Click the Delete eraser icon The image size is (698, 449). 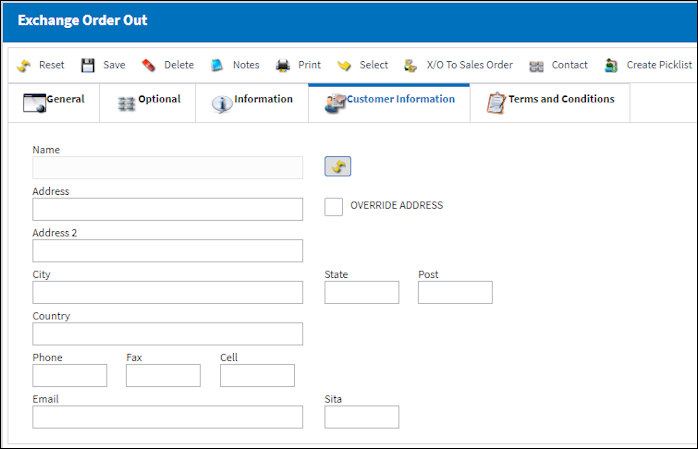pyautogui.click(x=148, y=65)
